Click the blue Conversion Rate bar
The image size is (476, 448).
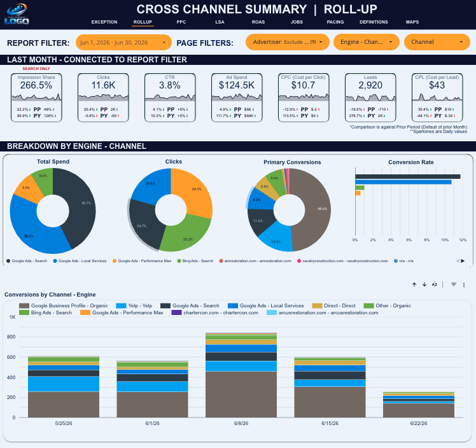point(403,182)
